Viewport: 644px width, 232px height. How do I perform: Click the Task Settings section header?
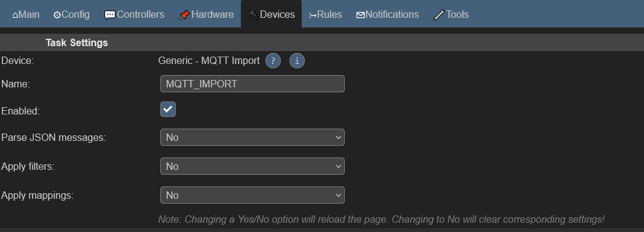[x=77, y=43]
